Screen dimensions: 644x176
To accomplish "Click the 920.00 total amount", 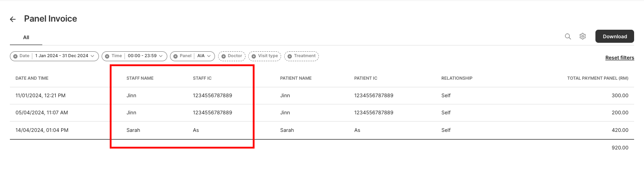I will (x=620, y=148).
